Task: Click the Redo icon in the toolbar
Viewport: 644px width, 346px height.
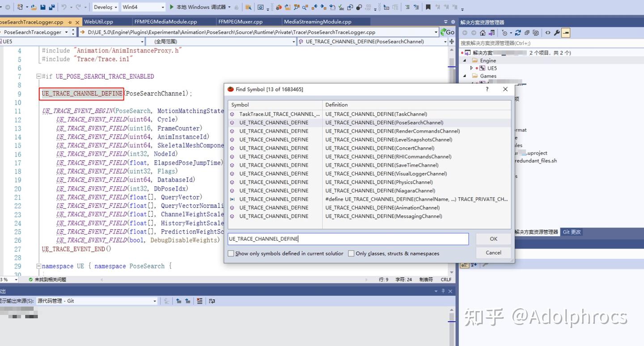Action: [x=78, y=7]
